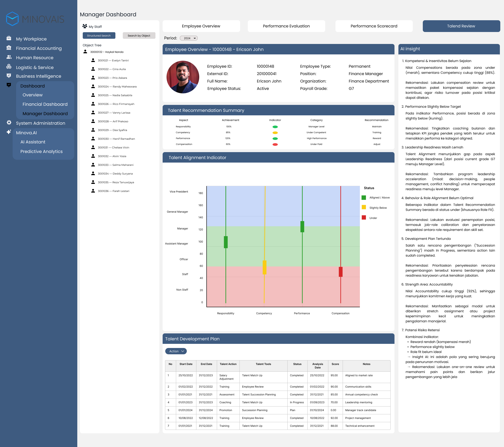Click the My Staff group icon
This screenshot has width=504, height=447.
(x=85, y=26)
